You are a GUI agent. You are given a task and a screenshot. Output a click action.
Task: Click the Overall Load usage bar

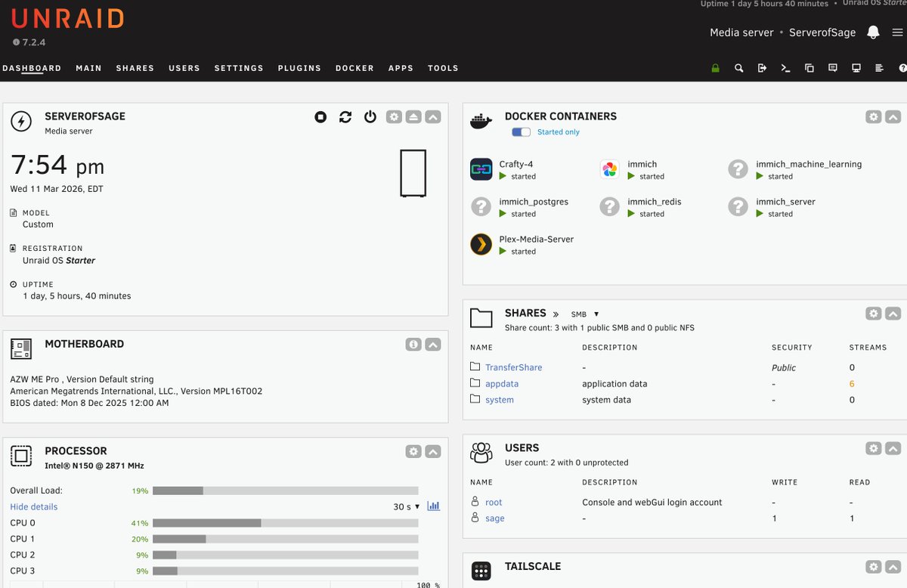point(285,491)
